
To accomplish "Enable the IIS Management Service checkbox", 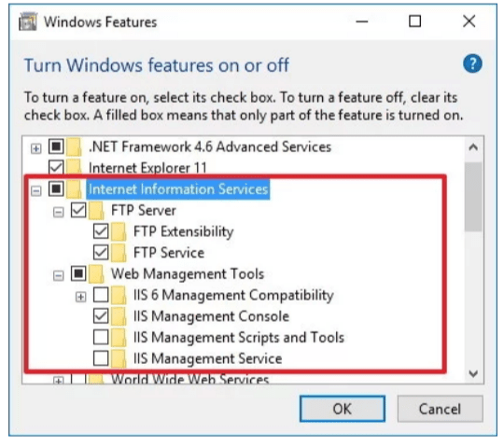I will 101,358.
